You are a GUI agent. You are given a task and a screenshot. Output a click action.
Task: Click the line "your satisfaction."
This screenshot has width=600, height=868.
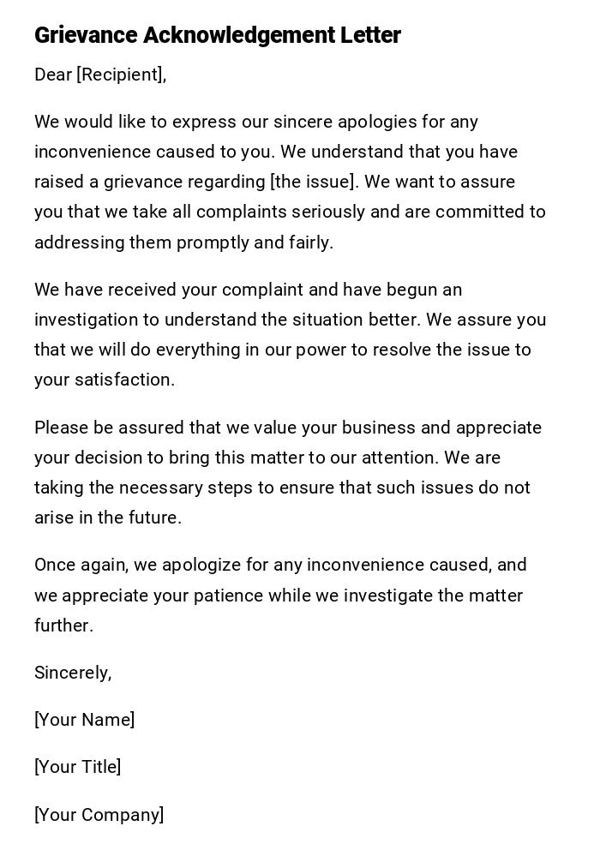point(105,380)
